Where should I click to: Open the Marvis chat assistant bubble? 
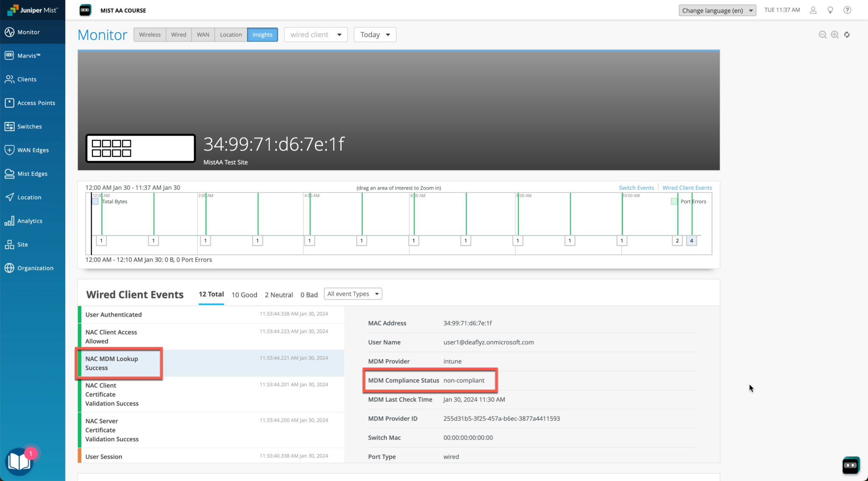pos(850,465)
